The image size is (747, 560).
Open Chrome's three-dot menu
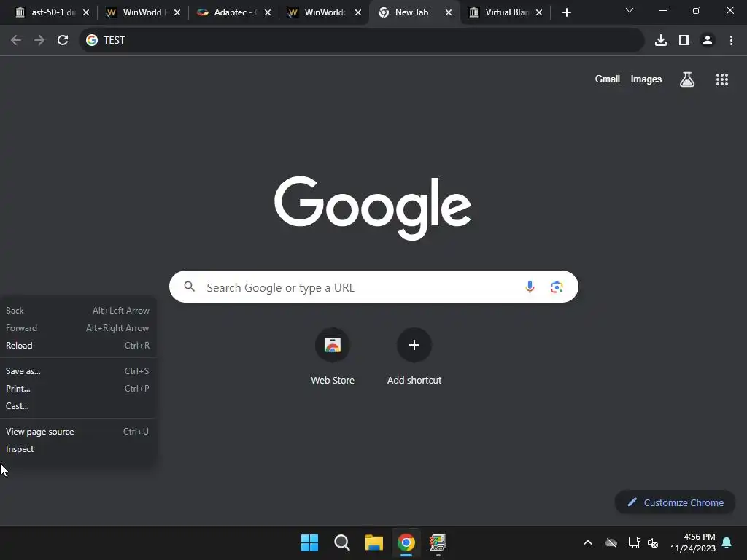[x=731, y=40]
